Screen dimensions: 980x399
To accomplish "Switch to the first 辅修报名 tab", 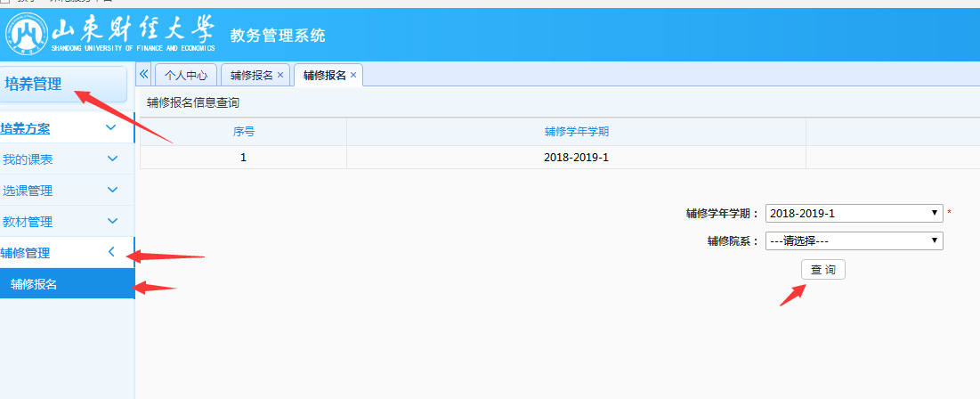I will pyautogui.click(x=250, y=76).
